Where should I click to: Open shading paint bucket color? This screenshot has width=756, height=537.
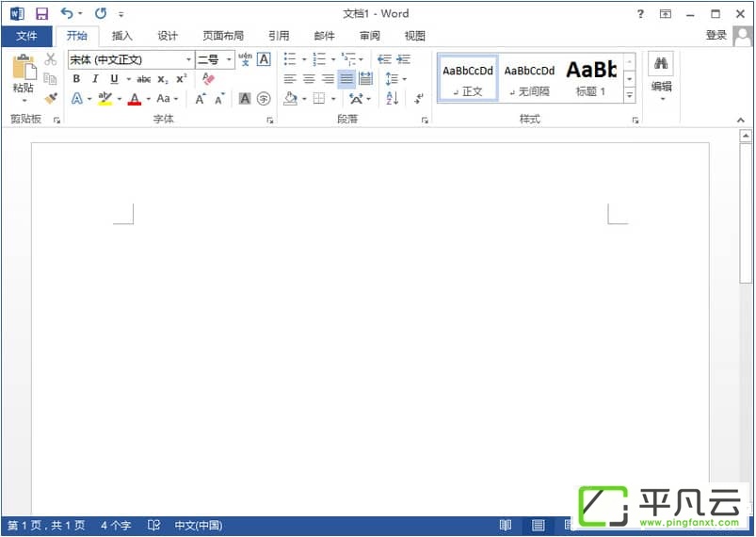click(x=290, y=99)
